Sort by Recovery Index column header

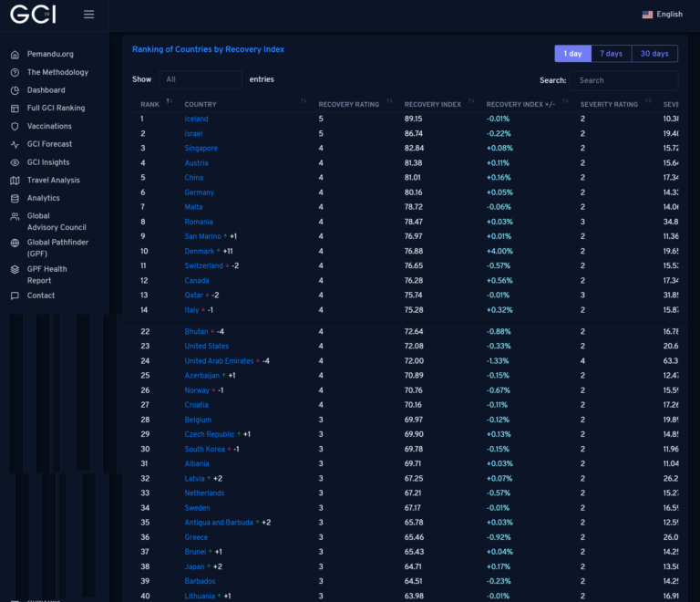click(433, 104)
